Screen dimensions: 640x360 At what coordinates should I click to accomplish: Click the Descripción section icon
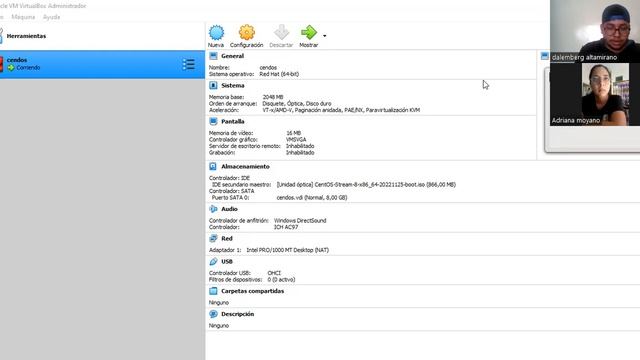point(213,314)
